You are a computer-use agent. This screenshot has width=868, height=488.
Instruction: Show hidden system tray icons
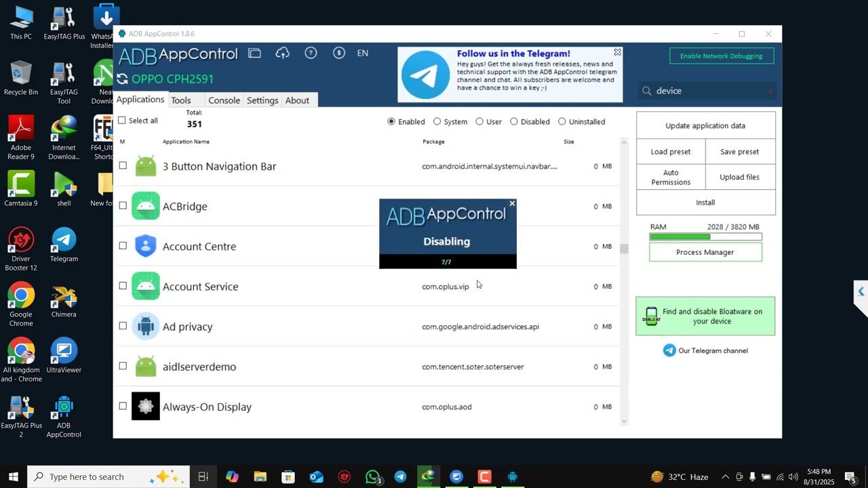click(725, 476)
